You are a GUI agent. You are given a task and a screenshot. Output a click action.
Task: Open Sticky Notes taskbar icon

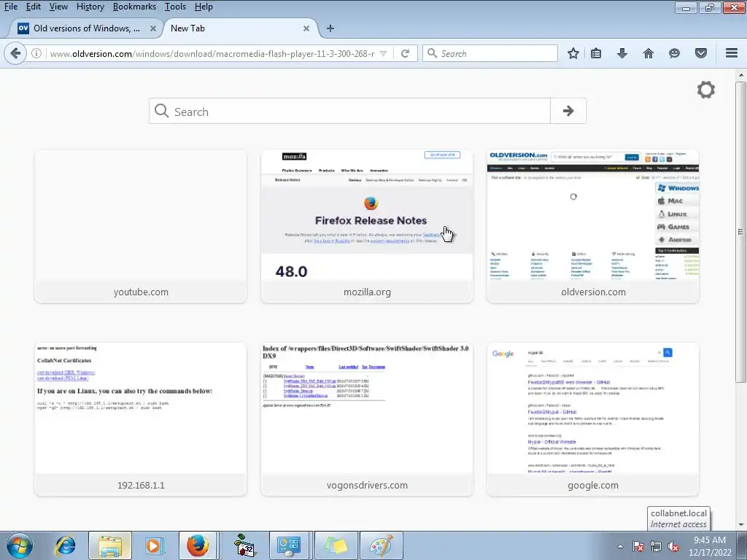[336, 545]
